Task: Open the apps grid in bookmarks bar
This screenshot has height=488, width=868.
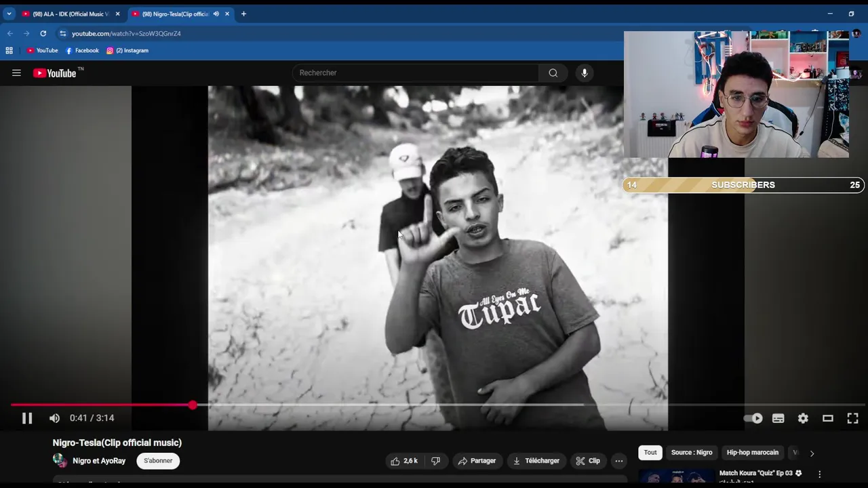Action: 9,50
